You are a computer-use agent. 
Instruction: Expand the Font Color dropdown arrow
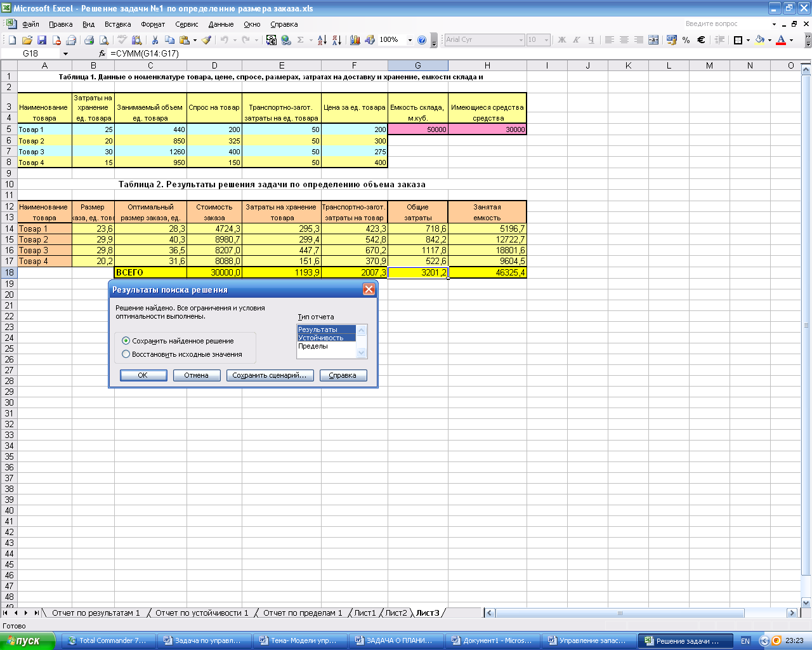pyautogui.click(x=791, y=40)
